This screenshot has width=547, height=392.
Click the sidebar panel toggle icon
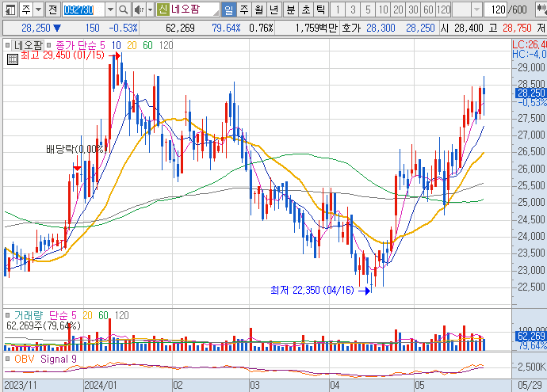[11, 10]
